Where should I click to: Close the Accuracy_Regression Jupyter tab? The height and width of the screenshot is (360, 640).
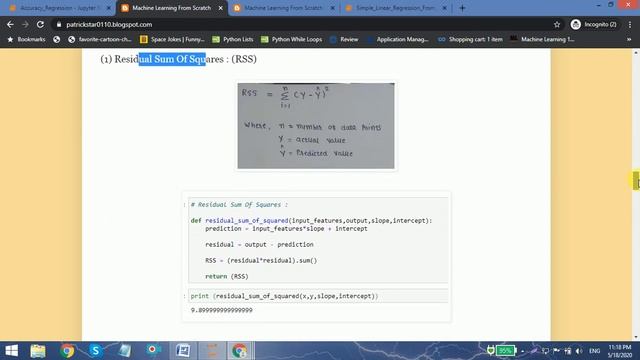point(109,8)
